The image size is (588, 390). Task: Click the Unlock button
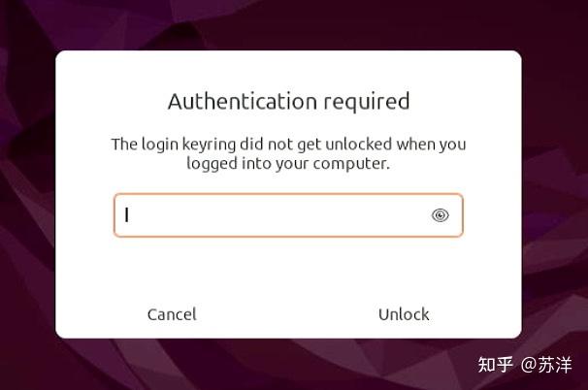click(x=404, y=314)
